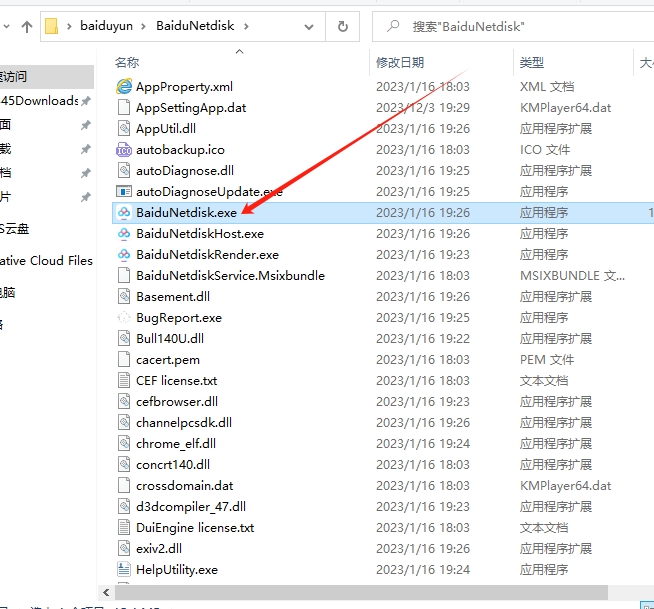Click the MSIXBUNDLE type cell
The width and height of the screenshot is (654, 609).
(x=572, y=276)
